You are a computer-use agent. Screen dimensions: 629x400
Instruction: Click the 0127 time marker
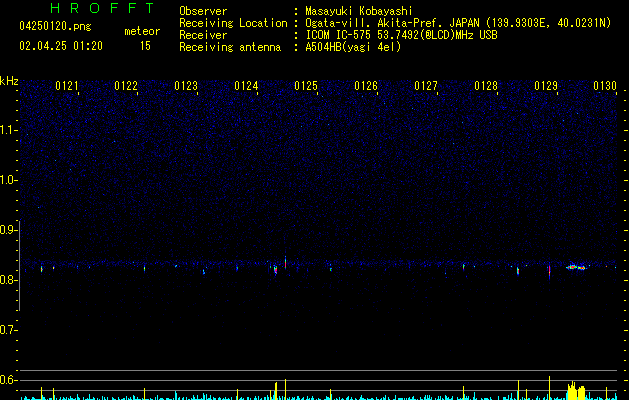tap(426, 86)
